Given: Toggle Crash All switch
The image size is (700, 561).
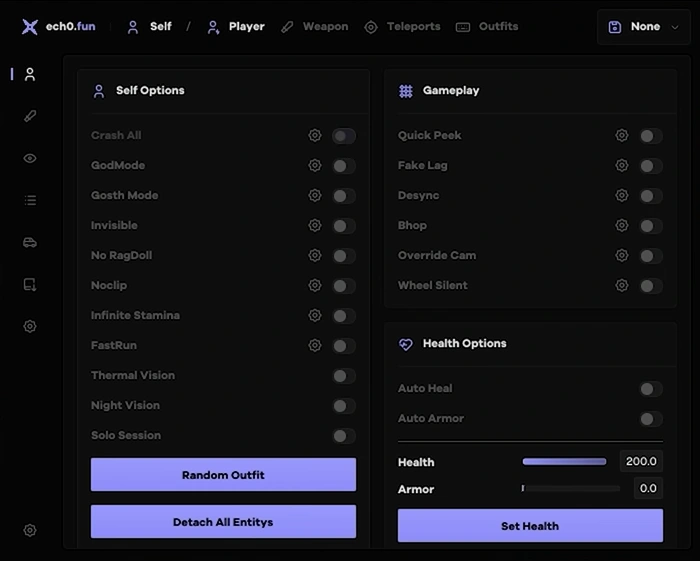Looking at the screenshot, I should coord(344,136).
